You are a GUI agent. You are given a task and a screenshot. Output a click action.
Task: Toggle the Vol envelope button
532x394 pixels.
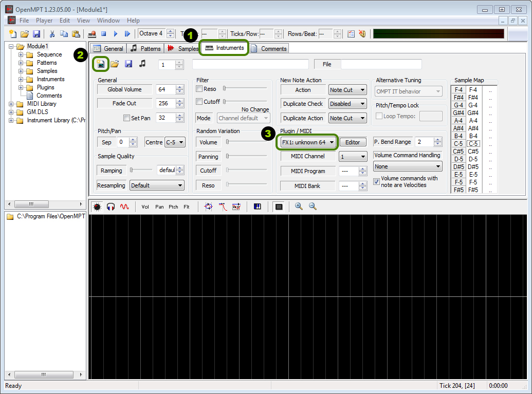point(145,207)
